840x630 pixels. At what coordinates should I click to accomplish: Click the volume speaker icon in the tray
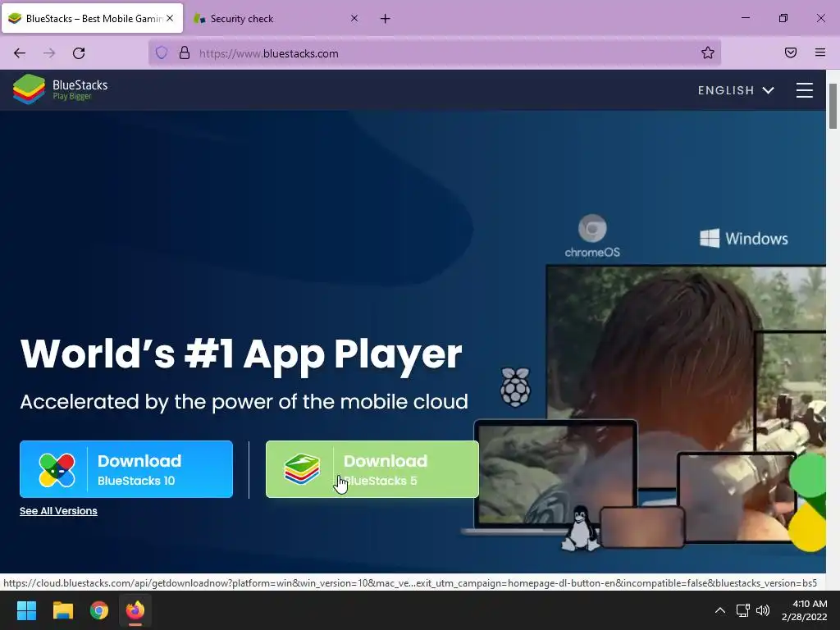[763, 610]
